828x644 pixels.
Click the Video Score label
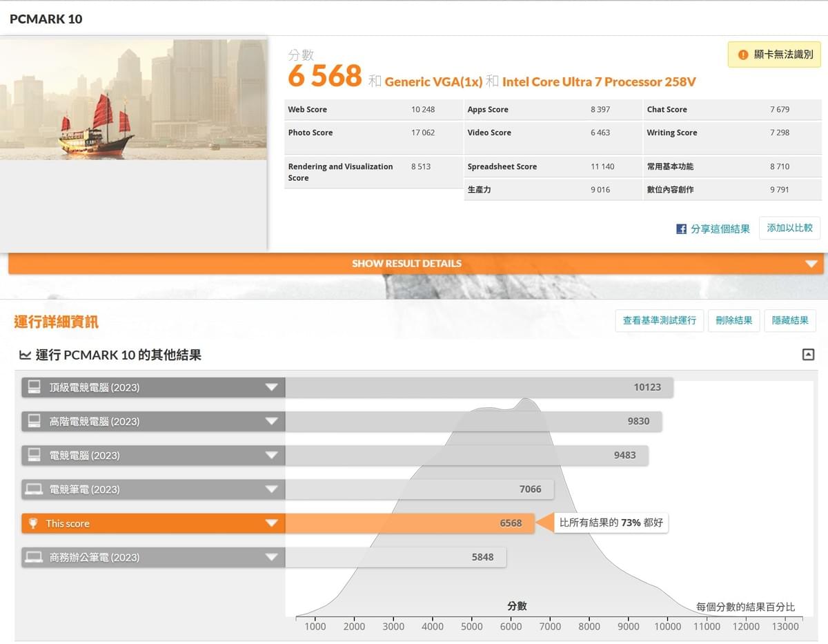(x=489, y=133)
